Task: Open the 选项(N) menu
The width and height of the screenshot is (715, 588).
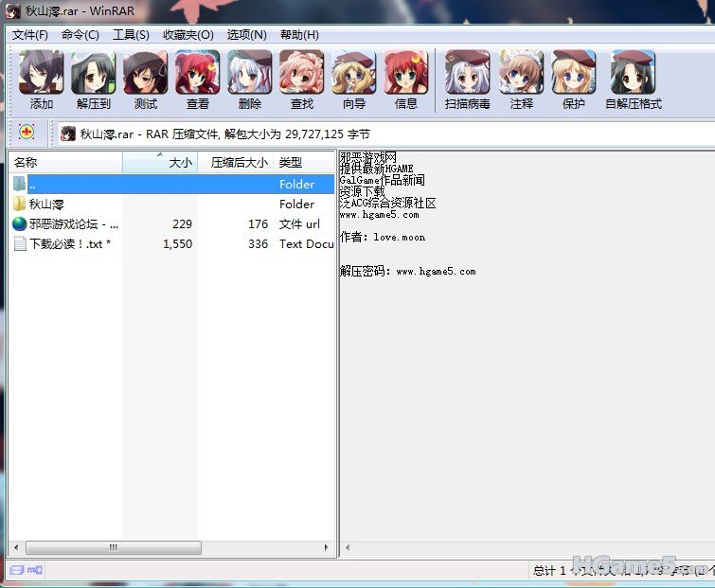Action: click(x=246, y=35)
